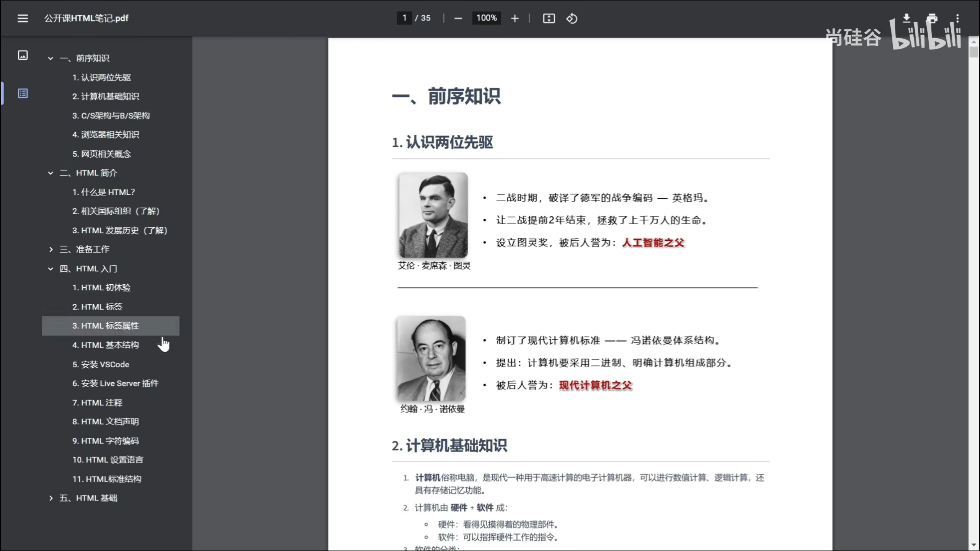The height and width of the screenshot is (551, 980).
Task: Go to 3. C/S架构与B/S架构 in outline
Action: 111,116
